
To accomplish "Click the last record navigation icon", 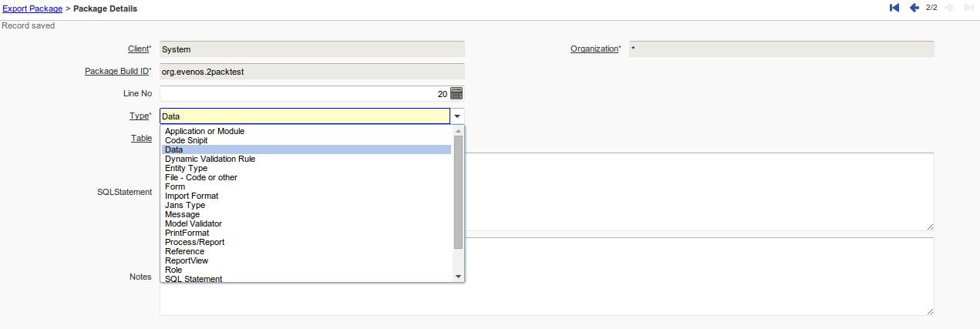I will [x=969, y=8].
